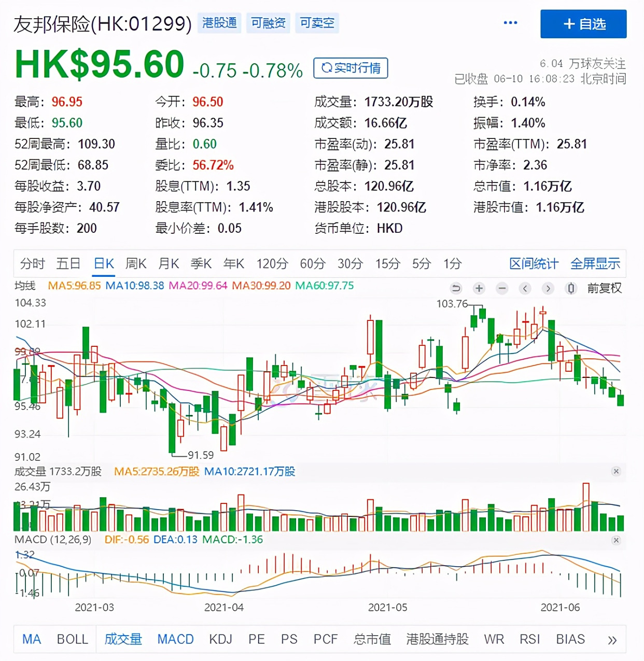644x661 pixels.
Task: Click the 103.76 high marker on chart
Action: [452, 304]
